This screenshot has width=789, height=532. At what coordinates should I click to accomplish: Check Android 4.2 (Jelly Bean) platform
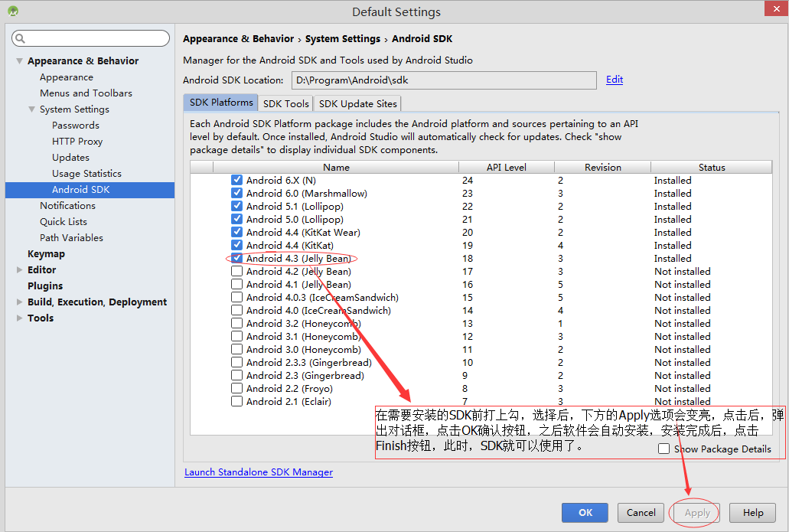236,271
